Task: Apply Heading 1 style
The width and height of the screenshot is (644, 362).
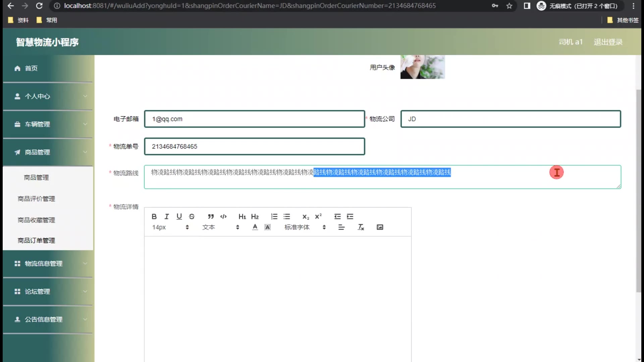Action: click(x=242, y=217)
